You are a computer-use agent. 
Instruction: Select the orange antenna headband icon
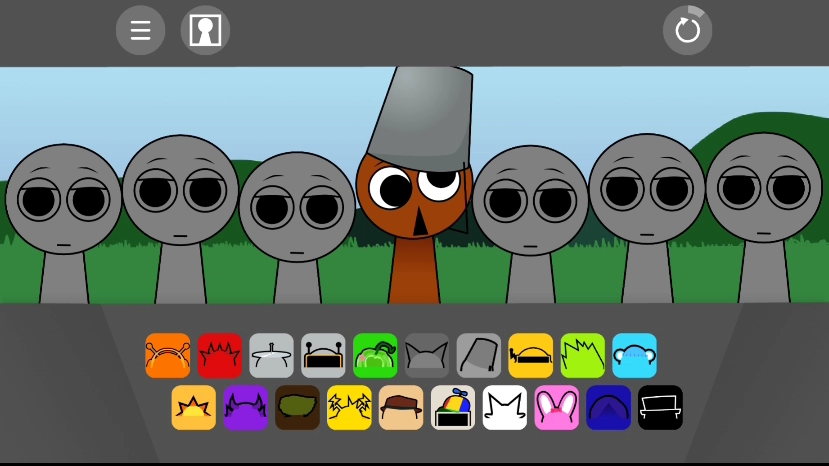click(167, 355)
